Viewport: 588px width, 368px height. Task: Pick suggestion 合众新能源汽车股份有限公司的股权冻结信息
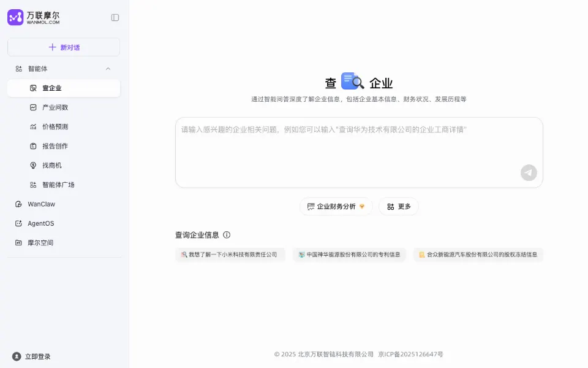click(x=478, y=255)
